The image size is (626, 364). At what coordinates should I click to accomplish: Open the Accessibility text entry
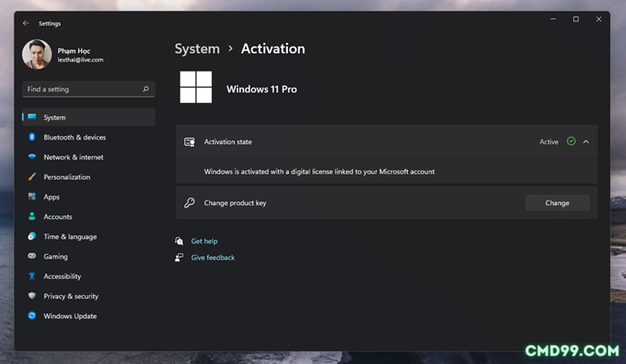[x=63, y=276]
